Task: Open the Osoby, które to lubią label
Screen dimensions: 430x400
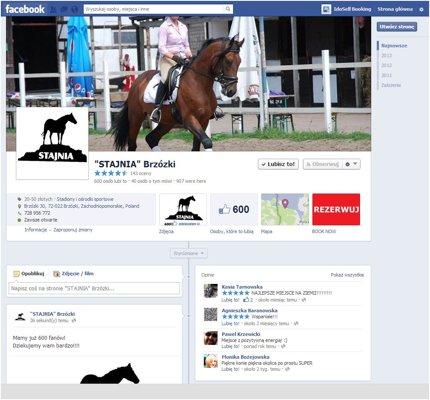Action: 232,231
